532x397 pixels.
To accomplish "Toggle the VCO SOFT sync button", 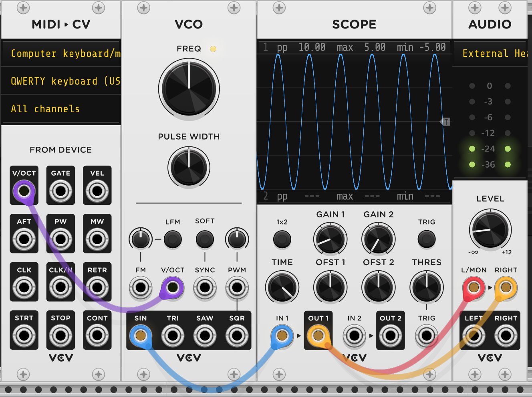I will pos(205,239).
